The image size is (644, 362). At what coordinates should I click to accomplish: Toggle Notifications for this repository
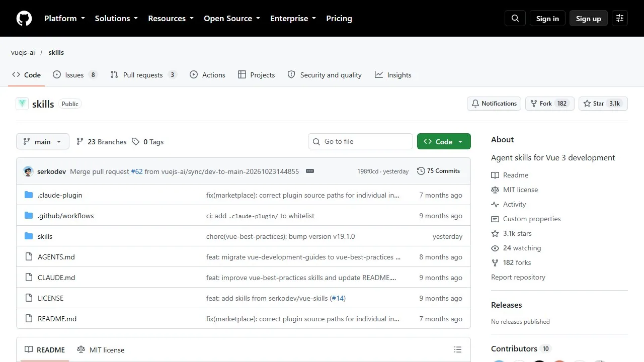click(494, 104)
